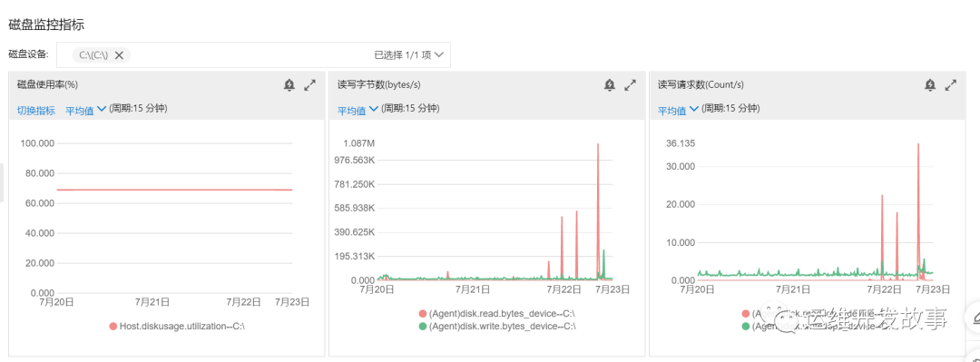Open 平均值 dropdown in disk usage panel
The height and width of the screenshot is (362, 980).
pyautogui.click(x=85, y=110)
